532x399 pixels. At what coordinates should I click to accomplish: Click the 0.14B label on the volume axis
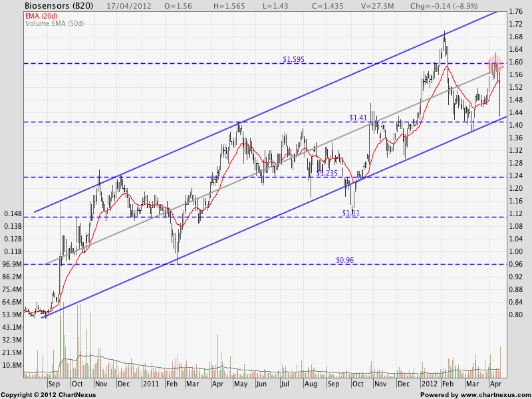click(11, 213)
